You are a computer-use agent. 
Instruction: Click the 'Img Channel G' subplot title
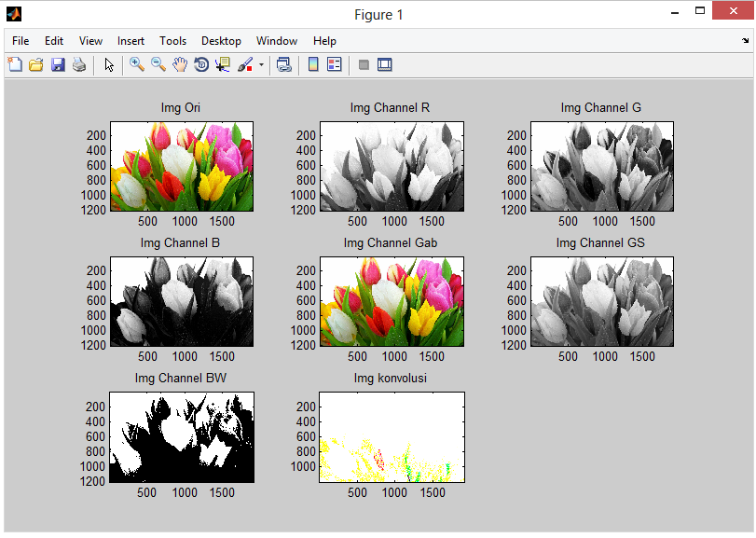[600, 107]
